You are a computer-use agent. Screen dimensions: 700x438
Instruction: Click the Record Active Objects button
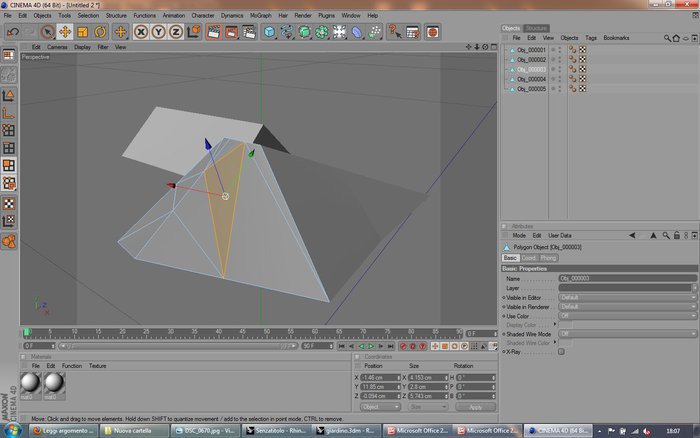coord(403,346)
